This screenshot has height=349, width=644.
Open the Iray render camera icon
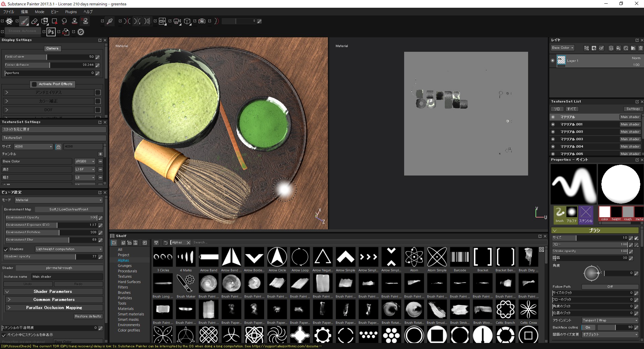point(202,21)
